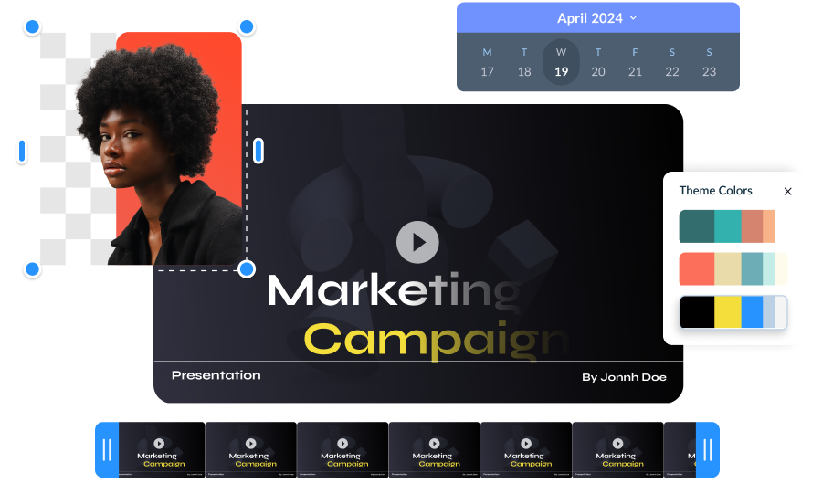Click the bottom-right image resize handle
The height and width of the screenshot is (504, 833).
247,269
